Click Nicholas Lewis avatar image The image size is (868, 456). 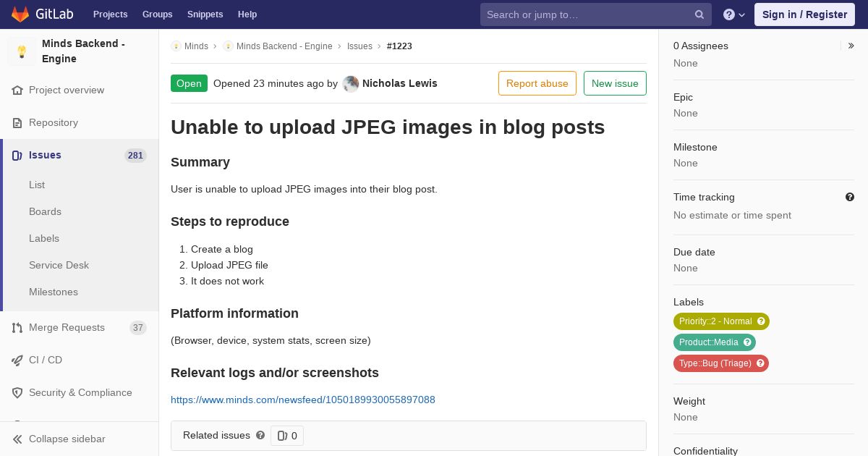351,84
